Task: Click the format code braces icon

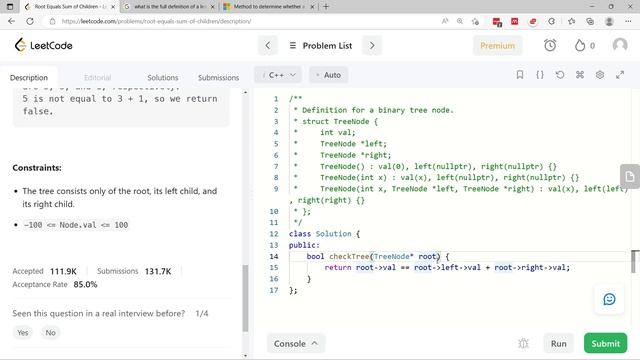Action: click(x=540, y=75)
